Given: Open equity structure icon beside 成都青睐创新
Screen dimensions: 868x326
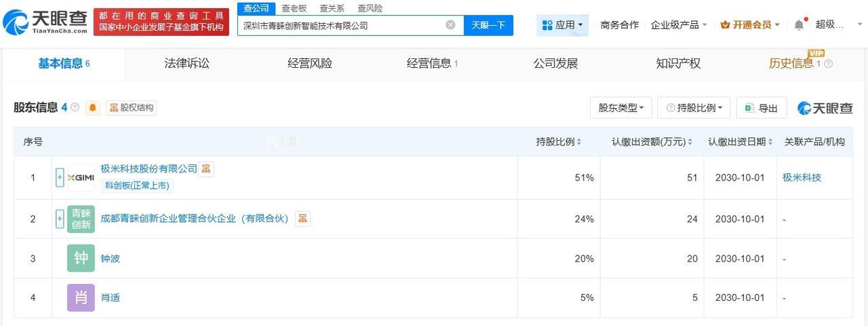Looking at the screenshot, I should click(302, 219).
